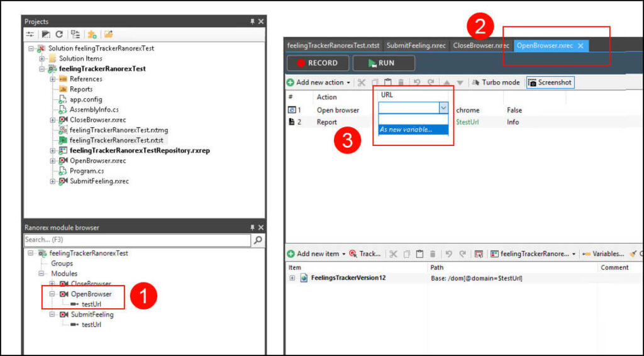Viewport: 644px width, 356px height.
Task: Expand feelingTrackerRanorexTestRepository.rxrep node
Action: pos(53,151)
